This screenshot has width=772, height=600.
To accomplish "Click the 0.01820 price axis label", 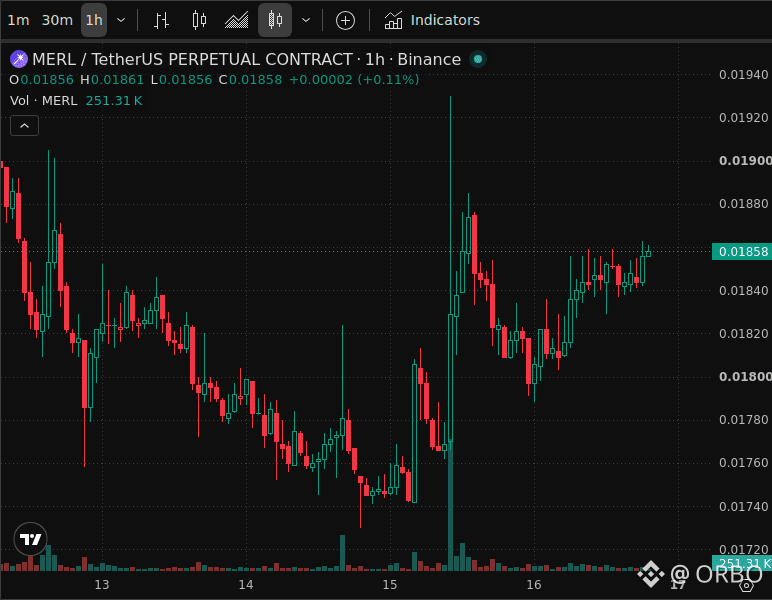I will pyautogui.click(x=743, y=334).
